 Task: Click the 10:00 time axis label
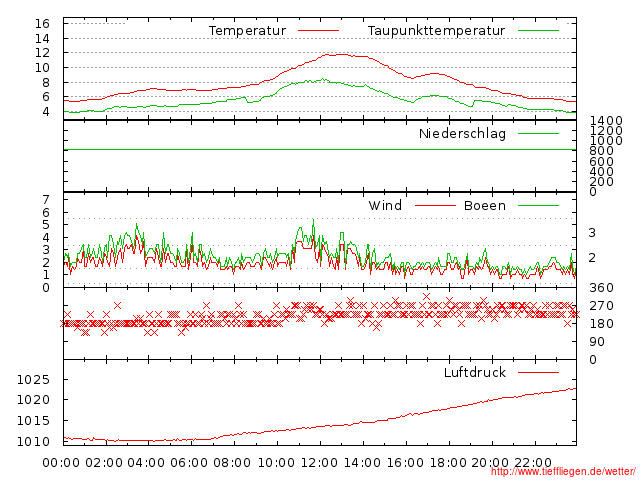tap(276, 463)
